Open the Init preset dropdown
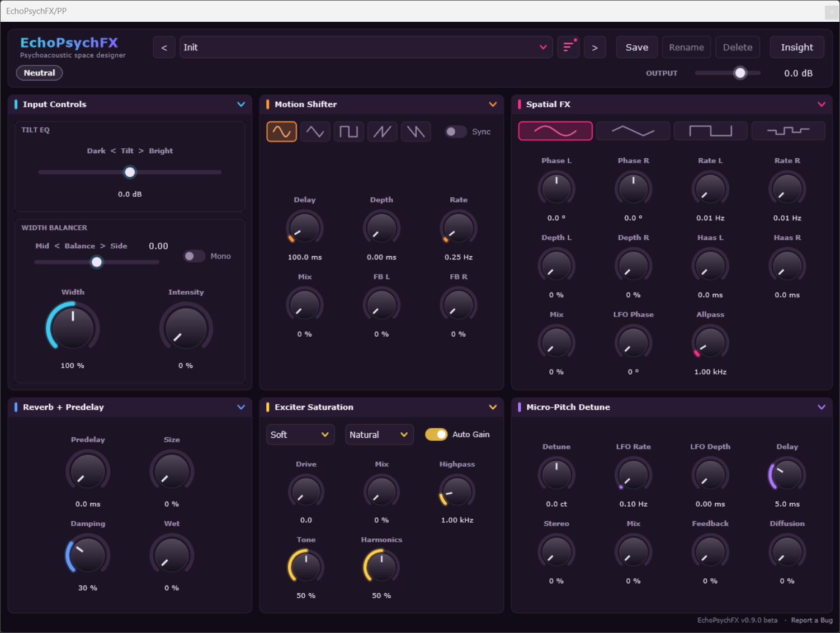Image resolution: width=840 pixels, height=633 pixels. click(x=366, y=48)
